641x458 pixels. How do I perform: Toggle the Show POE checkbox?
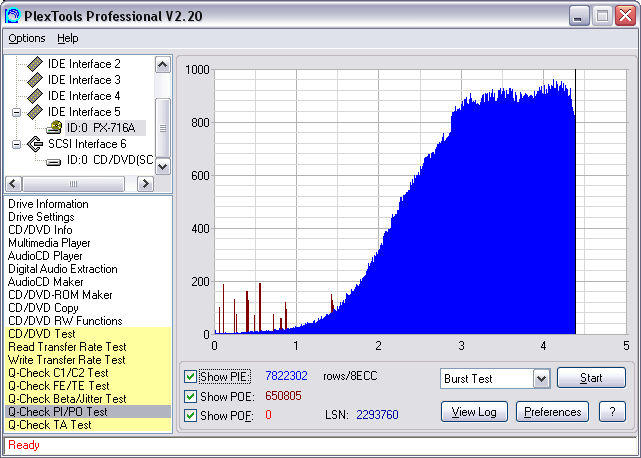click(190, 396)
